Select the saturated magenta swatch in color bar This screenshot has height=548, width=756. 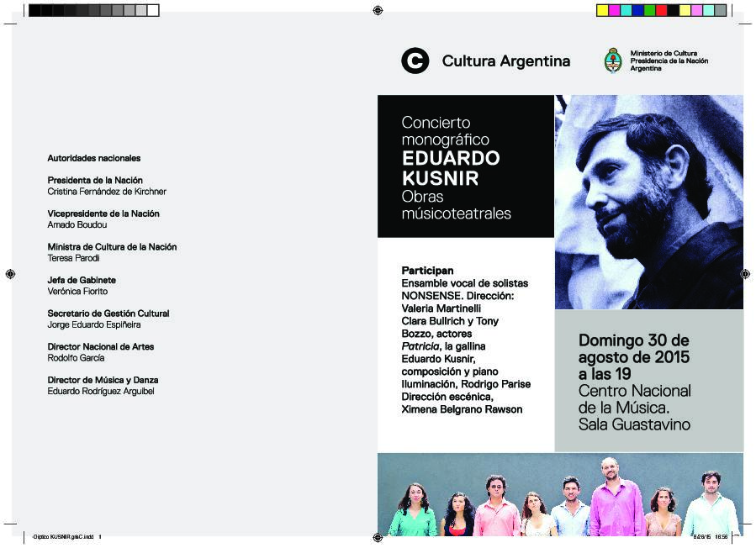[614, 10]
